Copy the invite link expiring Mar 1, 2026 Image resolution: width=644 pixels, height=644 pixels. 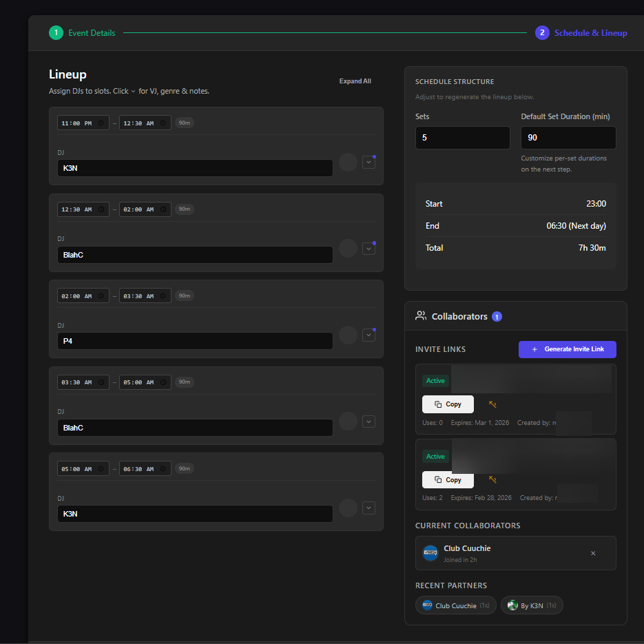pos(448,404)
